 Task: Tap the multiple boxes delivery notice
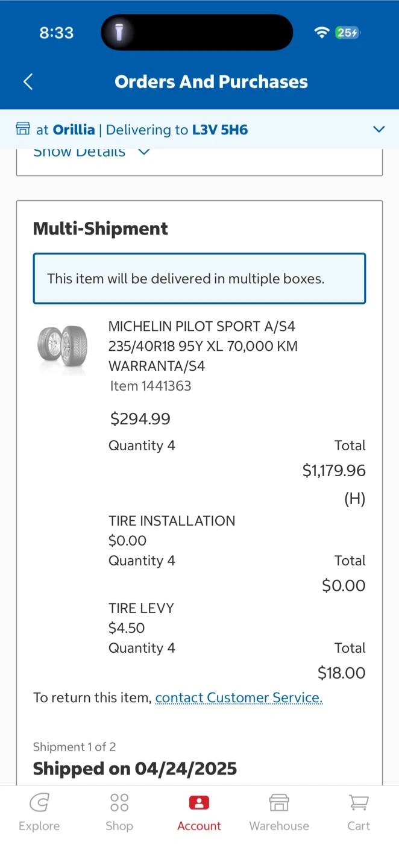click(x=199, y=278)
